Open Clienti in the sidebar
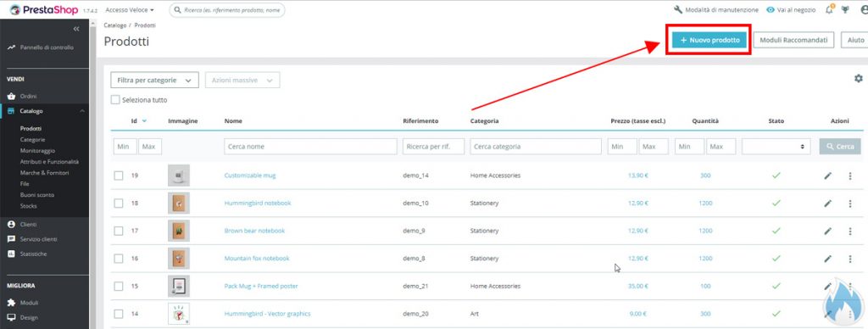This screenshot has width=868, height=329. (x=22, y=225)
